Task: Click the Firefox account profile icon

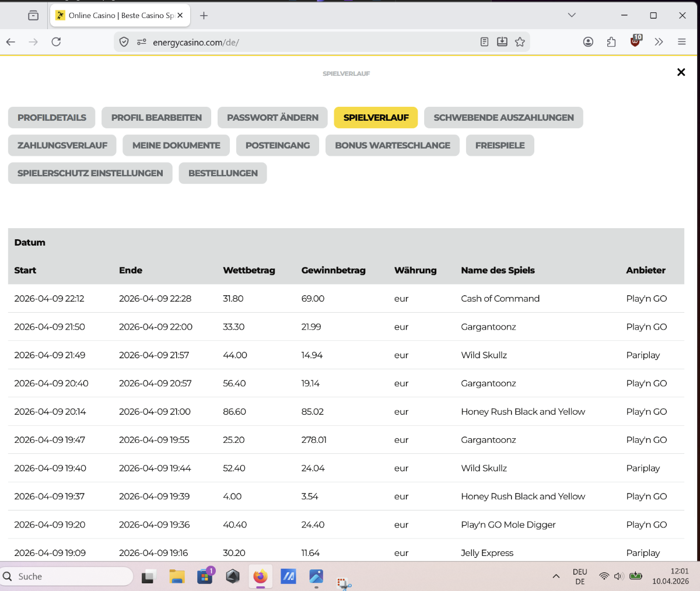Action: pyautogui.click(x=588, y=41)
